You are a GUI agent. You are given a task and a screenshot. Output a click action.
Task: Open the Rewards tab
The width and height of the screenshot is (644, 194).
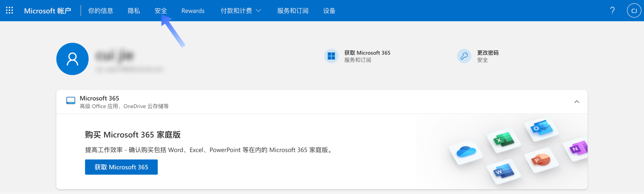tap(193, 11)
